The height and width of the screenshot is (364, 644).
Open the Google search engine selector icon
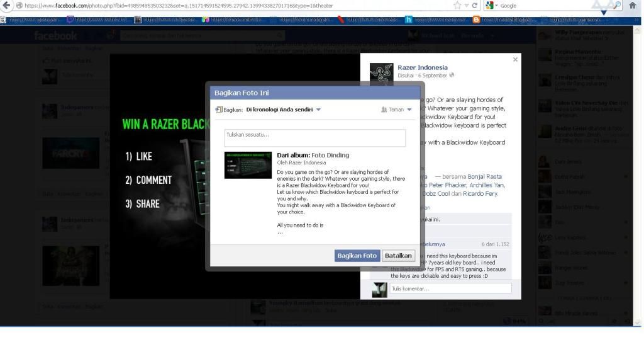pyautogui.click(x=489, y=5)
